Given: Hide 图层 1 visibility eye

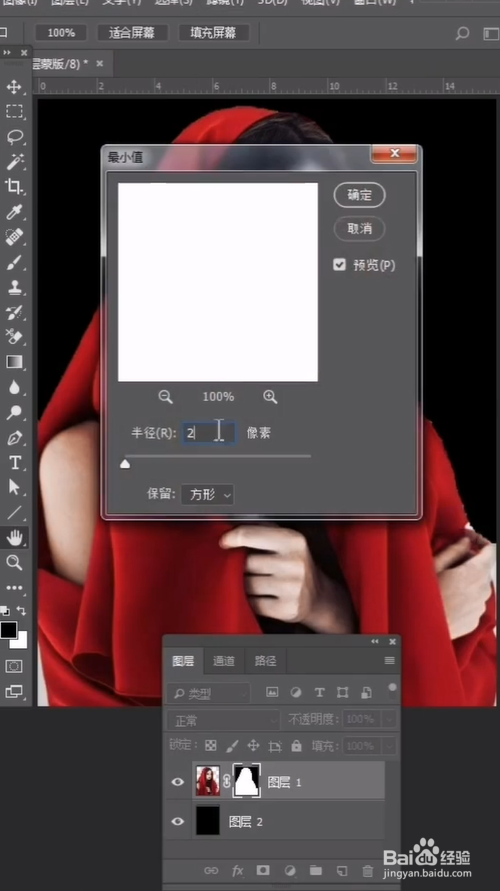Looking at the screenshot, I should tap(178, 782).
